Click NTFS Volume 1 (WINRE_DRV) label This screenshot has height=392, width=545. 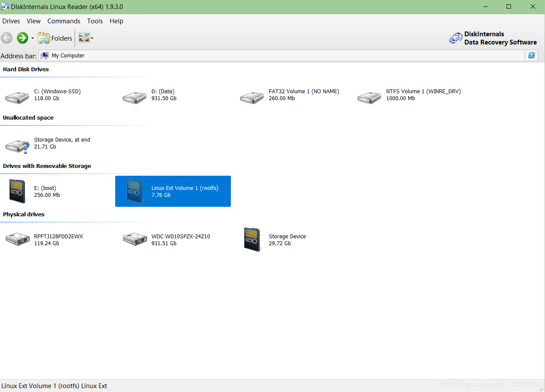click(423, 92)
